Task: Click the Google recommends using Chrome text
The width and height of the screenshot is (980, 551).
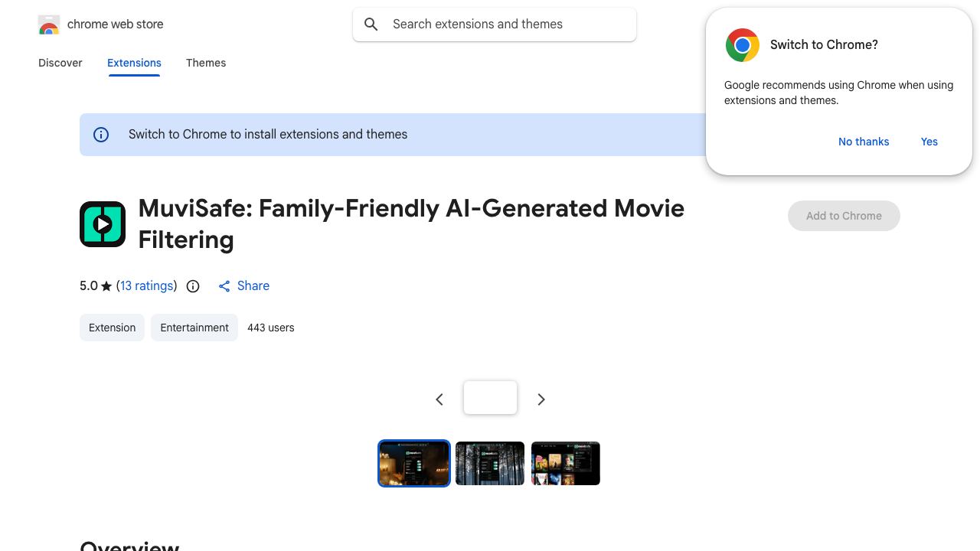Action: pyautogui.click(x=838, y=93)
